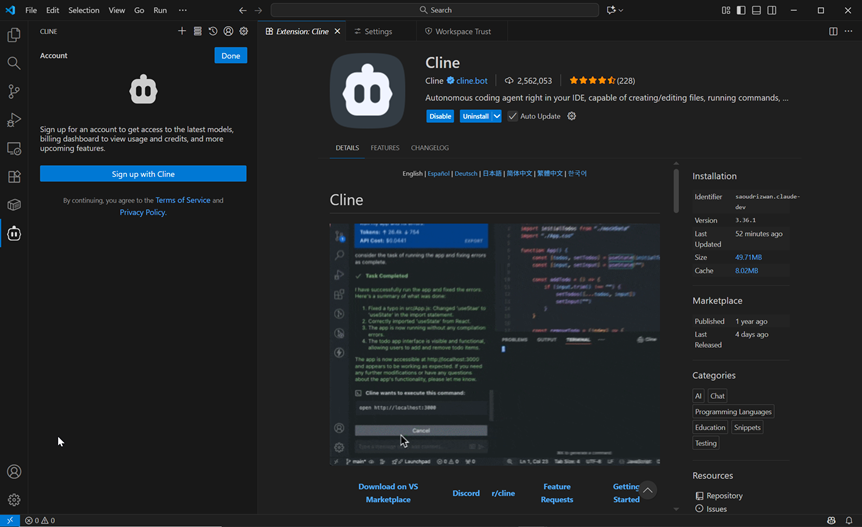Toggle Primary Side Bar layout icon

click(741, 10)
